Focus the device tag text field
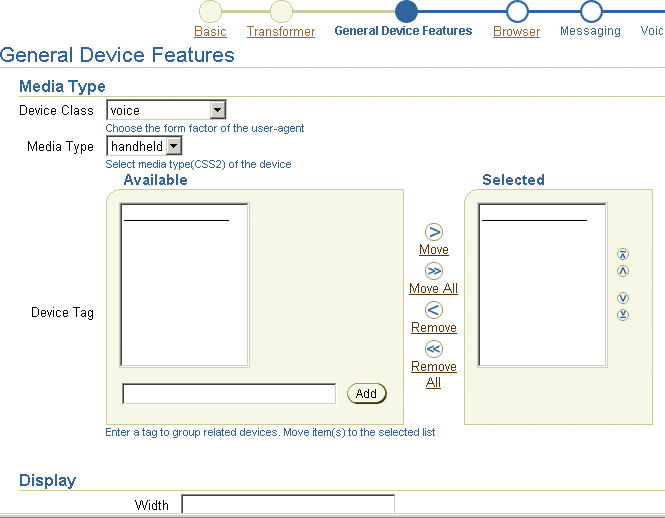 pos(229,394)
